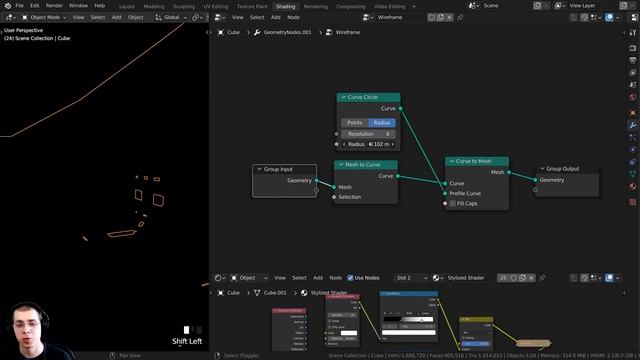Select Radius mode on Curve Circle node
This screenshot has width=640, height=360.
tap(382, 123)
